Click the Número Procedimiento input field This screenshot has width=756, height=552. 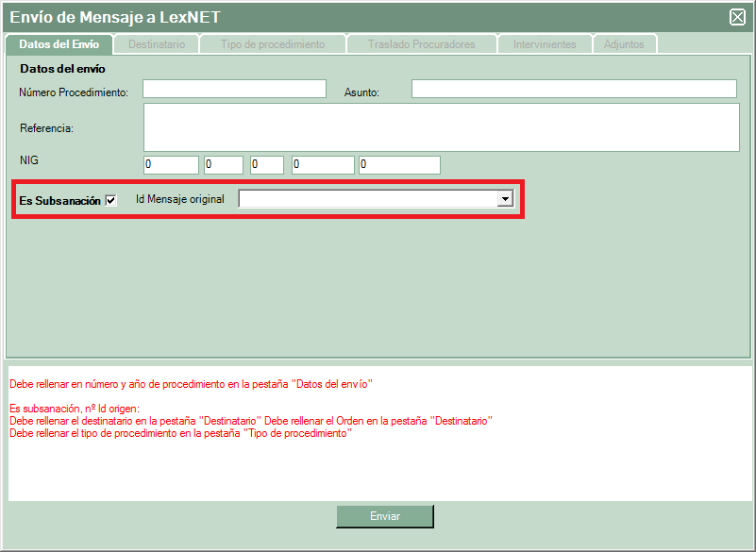pyautogui.click(x=234, y=89)
